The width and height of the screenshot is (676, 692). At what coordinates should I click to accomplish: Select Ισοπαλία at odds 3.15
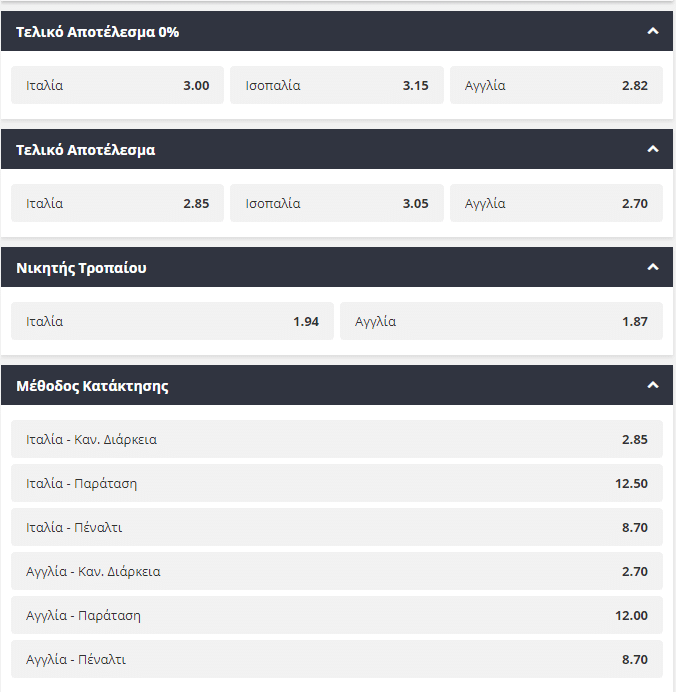(336, 85)
